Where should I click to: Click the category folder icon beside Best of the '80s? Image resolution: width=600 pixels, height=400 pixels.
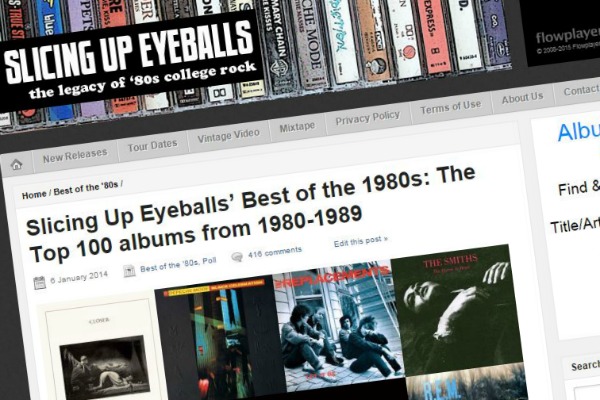(x=129, y=271)
